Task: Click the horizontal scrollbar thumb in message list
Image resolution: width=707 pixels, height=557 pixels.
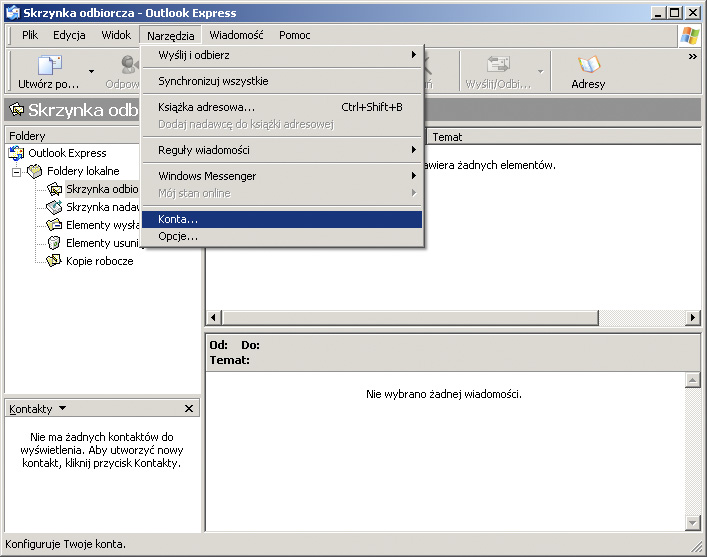Action: [410, 318]
